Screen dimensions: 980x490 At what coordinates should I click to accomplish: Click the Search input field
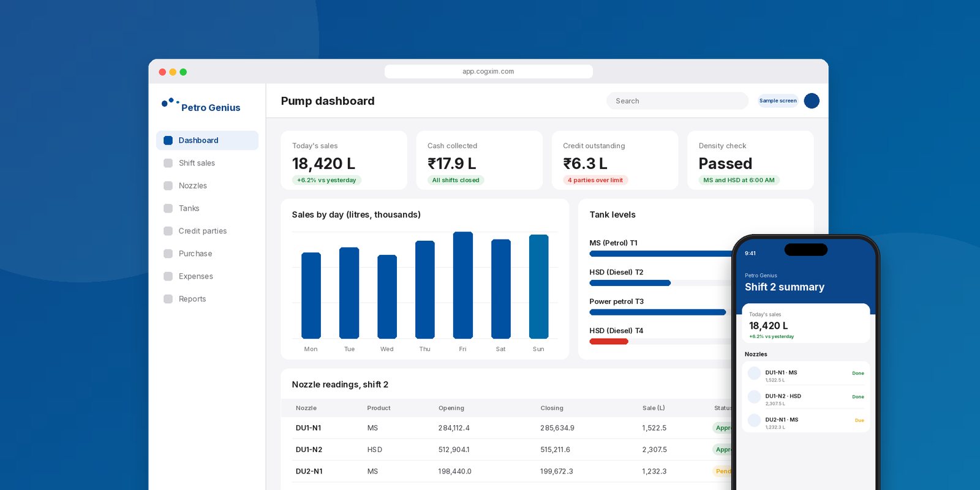click(677, 100)
